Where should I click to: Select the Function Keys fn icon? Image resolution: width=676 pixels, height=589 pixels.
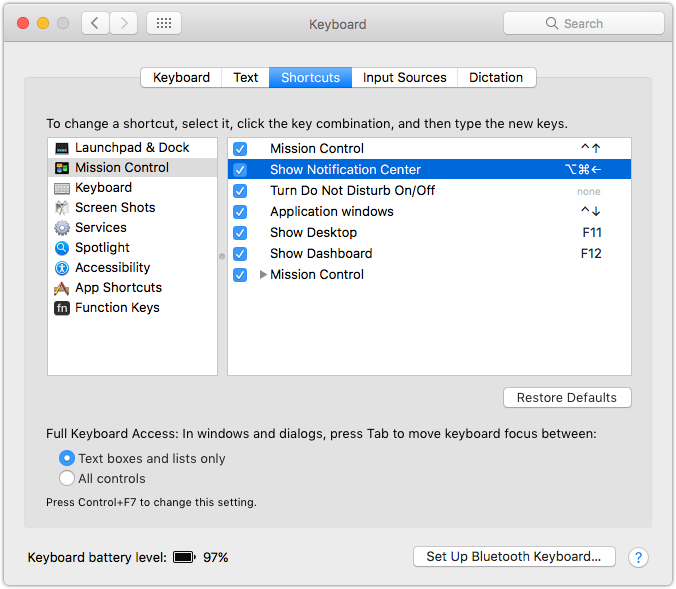coord(62,308)
